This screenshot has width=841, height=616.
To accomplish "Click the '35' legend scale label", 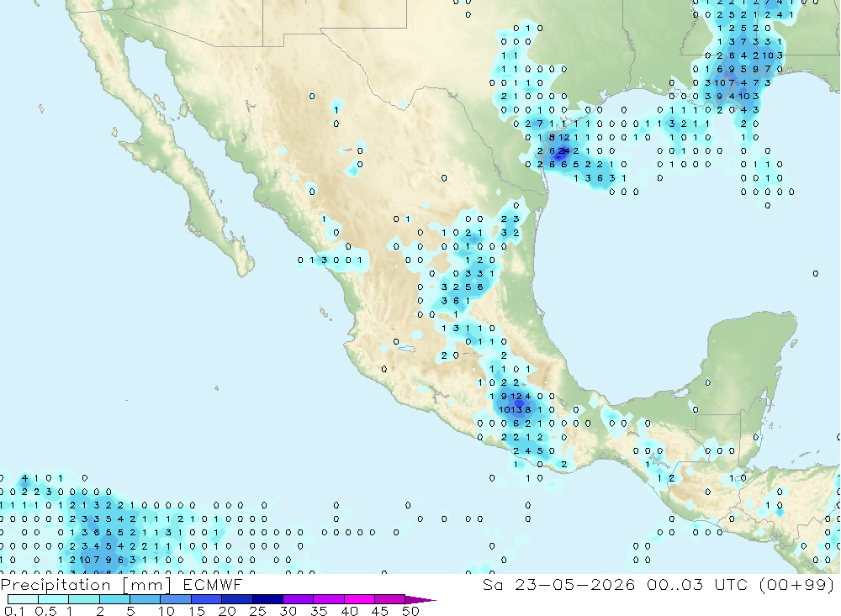I will [x=319, y=611].
